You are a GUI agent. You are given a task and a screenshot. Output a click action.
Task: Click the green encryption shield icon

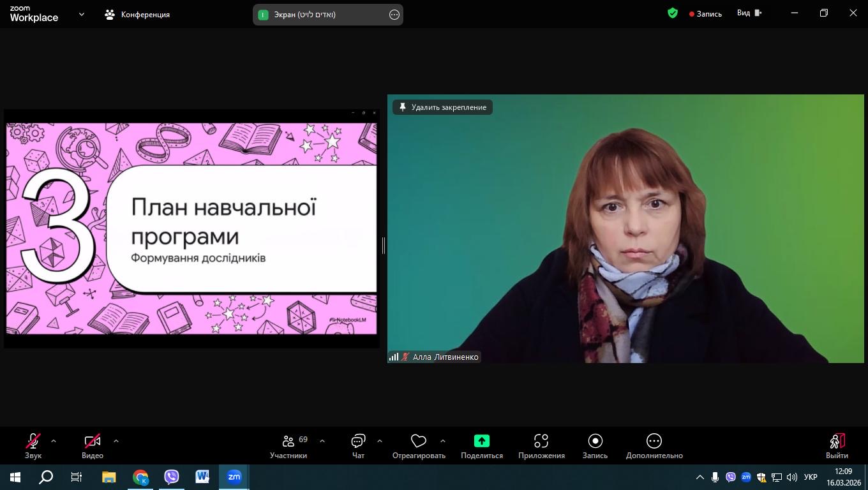coord(673,13)
